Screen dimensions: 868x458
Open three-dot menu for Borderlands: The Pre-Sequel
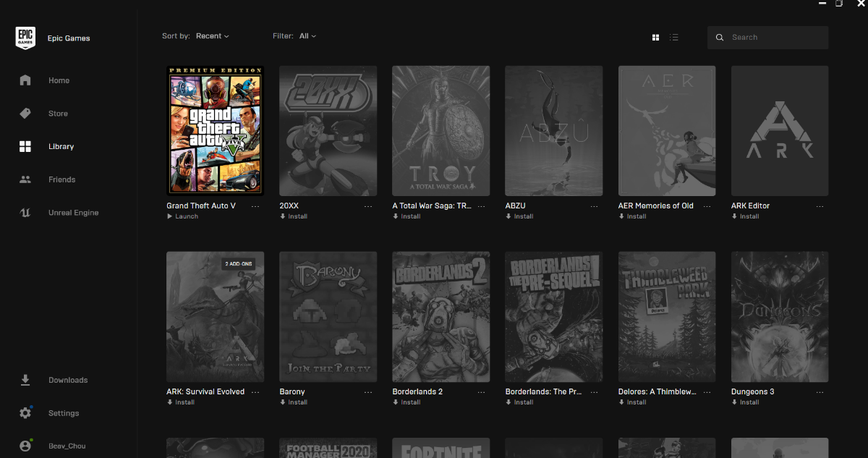point(594,392)
